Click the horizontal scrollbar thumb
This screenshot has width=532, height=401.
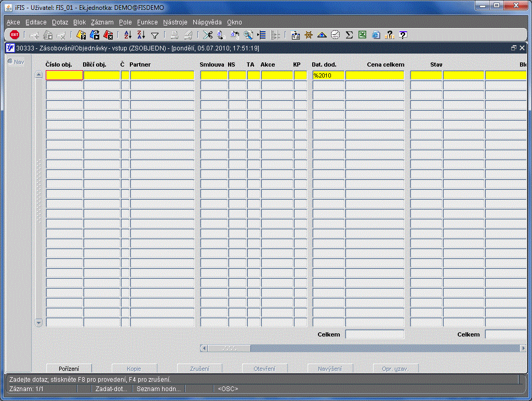click(229, 348)
